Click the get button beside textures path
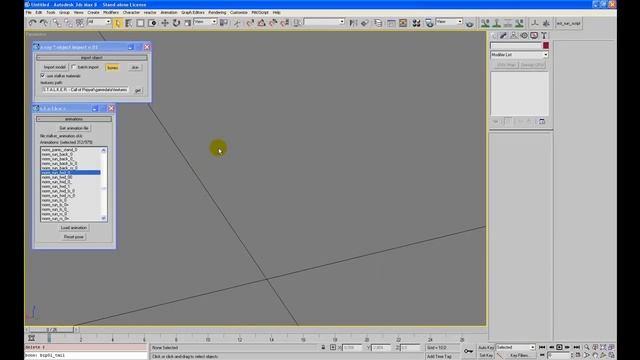 138,90
